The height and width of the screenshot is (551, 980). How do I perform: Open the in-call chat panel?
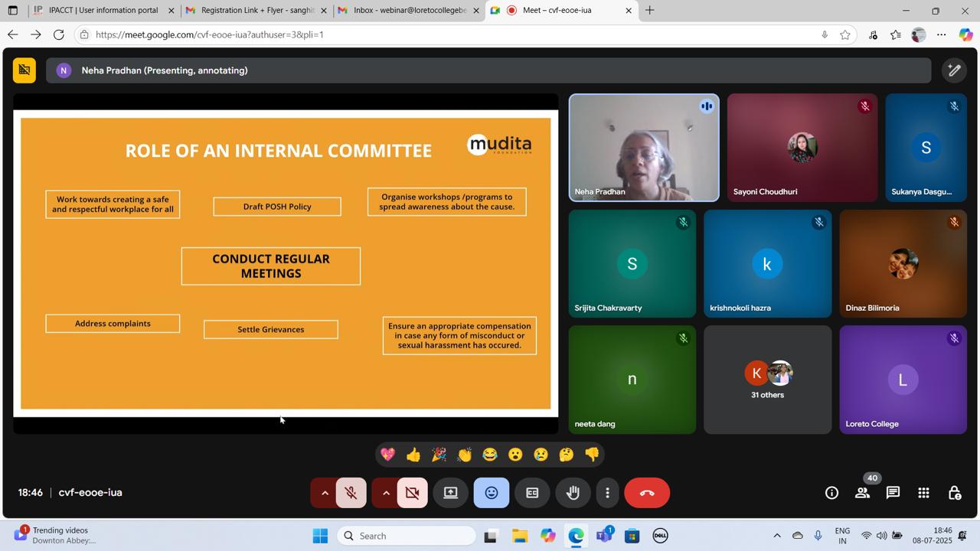pyautogui.click(x=893, y=493)
